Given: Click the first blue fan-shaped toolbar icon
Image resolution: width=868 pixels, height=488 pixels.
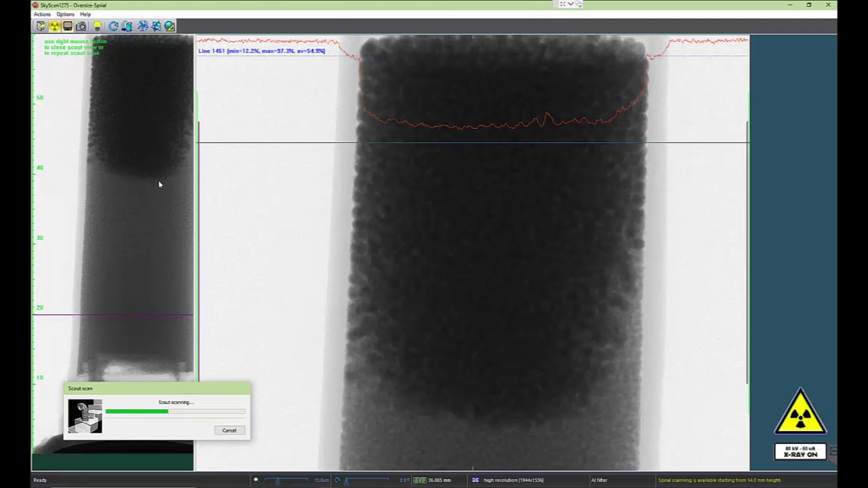Looking at the screenshot, I should [x=142, y=26].
